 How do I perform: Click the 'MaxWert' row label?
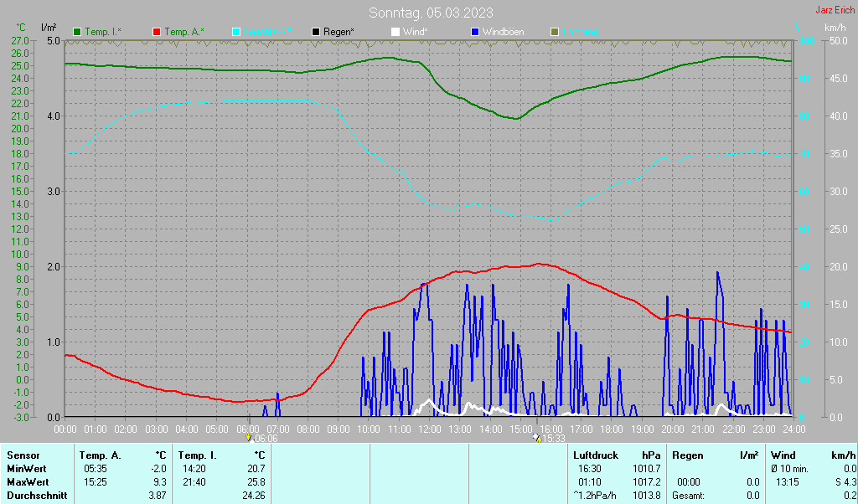click(28, 483)
